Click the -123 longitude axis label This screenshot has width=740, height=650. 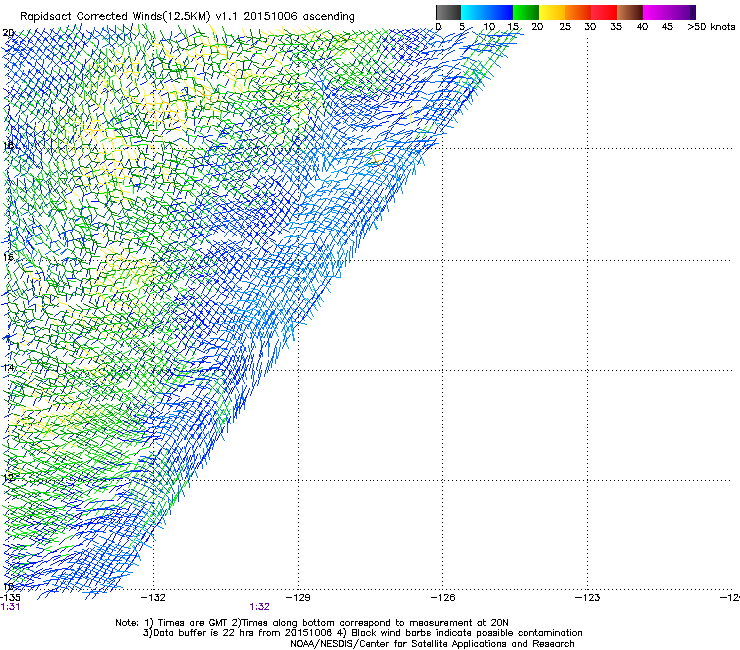588,598
